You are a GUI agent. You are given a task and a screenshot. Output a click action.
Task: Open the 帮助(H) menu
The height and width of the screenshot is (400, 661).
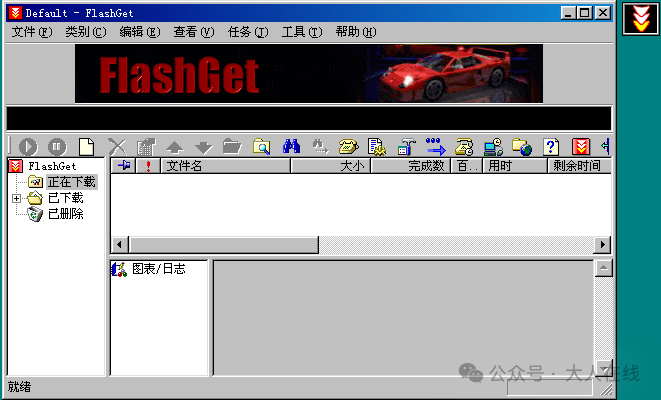356,32
